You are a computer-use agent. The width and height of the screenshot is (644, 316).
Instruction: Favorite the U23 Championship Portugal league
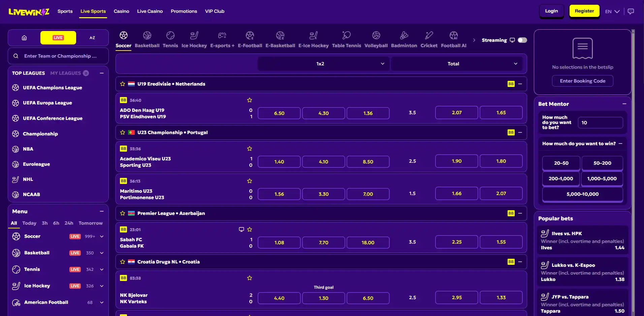123,132
